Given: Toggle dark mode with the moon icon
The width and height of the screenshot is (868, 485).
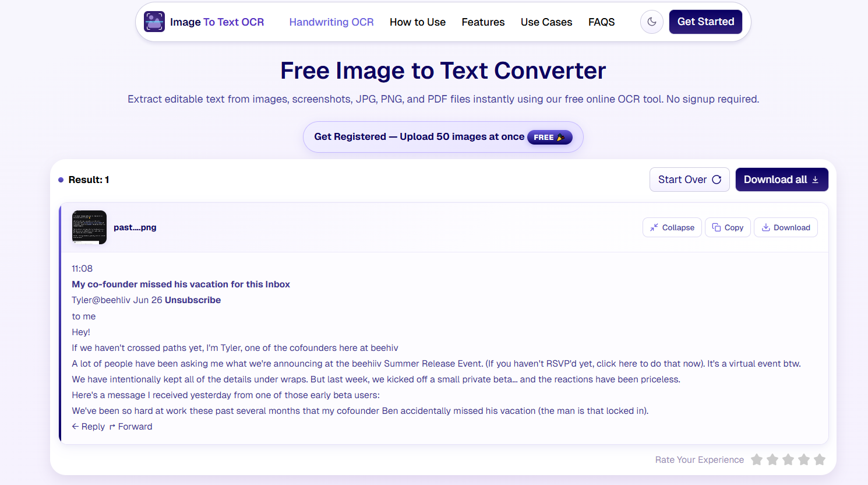Looking at the screenshot, I should pyautogui.click(x=652, y=22).
